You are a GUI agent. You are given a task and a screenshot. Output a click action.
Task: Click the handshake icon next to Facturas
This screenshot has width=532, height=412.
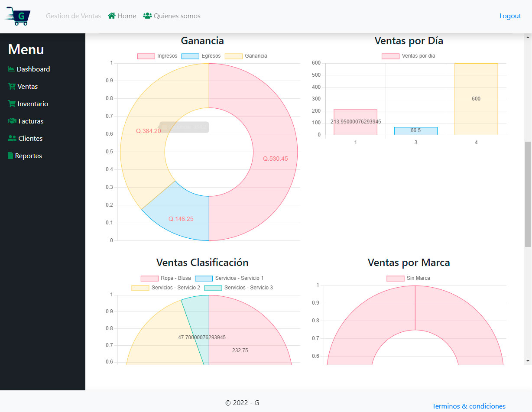coord(12,121)
